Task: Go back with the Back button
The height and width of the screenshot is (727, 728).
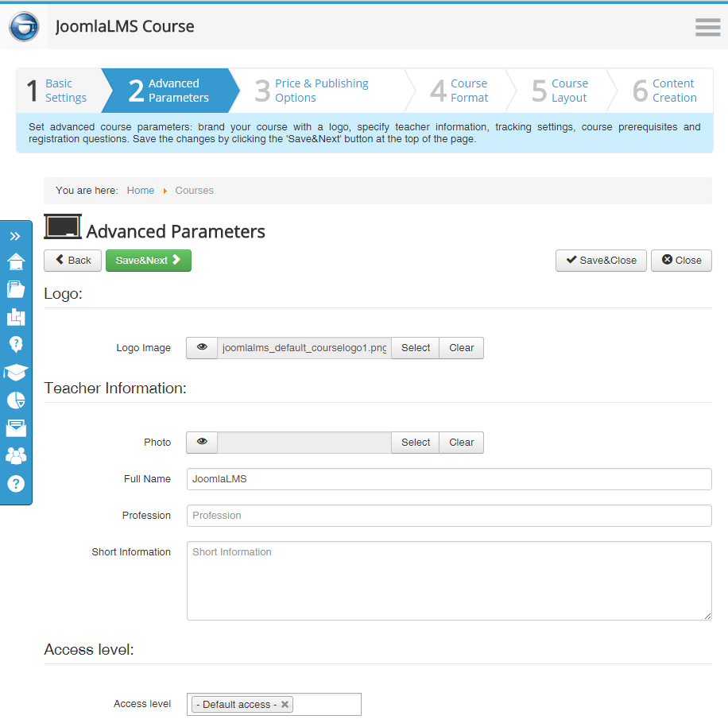Action: pyautogui.click(x=73, y=261)
